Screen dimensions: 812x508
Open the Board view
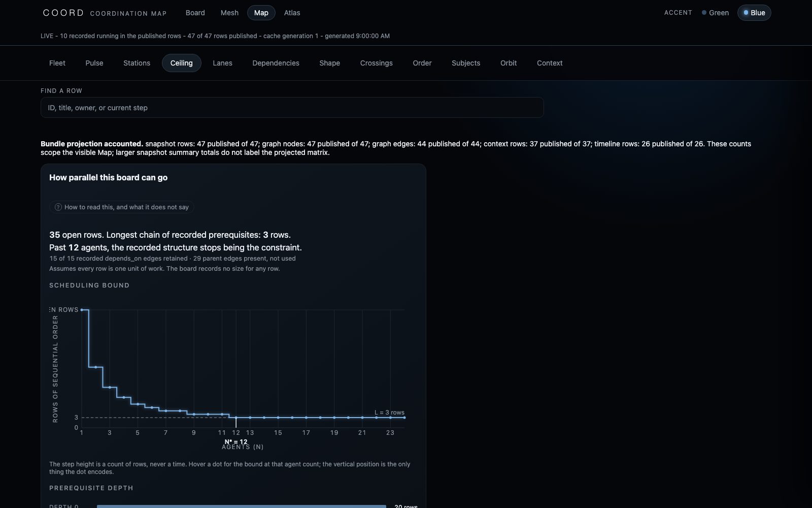(195, 13)
